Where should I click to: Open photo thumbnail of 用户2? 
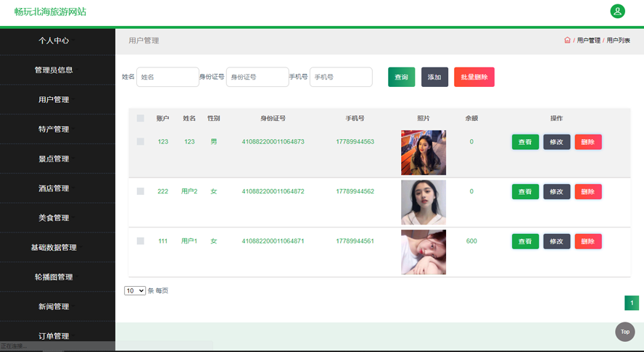click(x=424, y=202)
